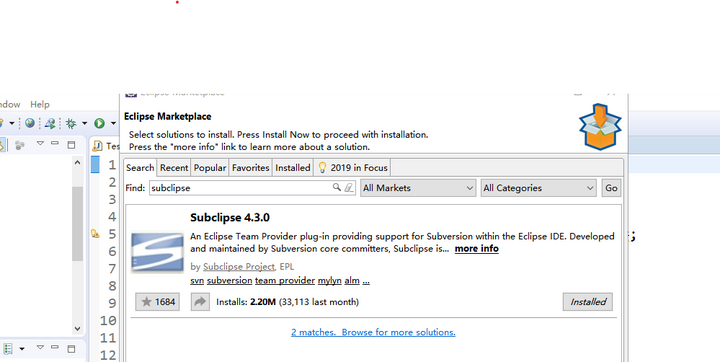Click the share arrow icon for Subclipse
The width and height of the screenshot is (720, 362).
click(200, 302)
